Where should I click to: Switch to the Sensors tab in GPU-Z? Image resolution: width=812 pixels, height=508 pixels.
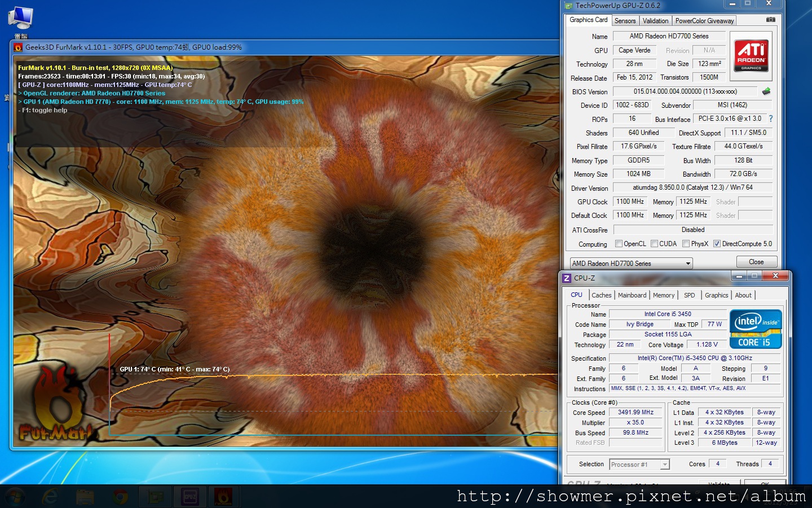[625, 21]
